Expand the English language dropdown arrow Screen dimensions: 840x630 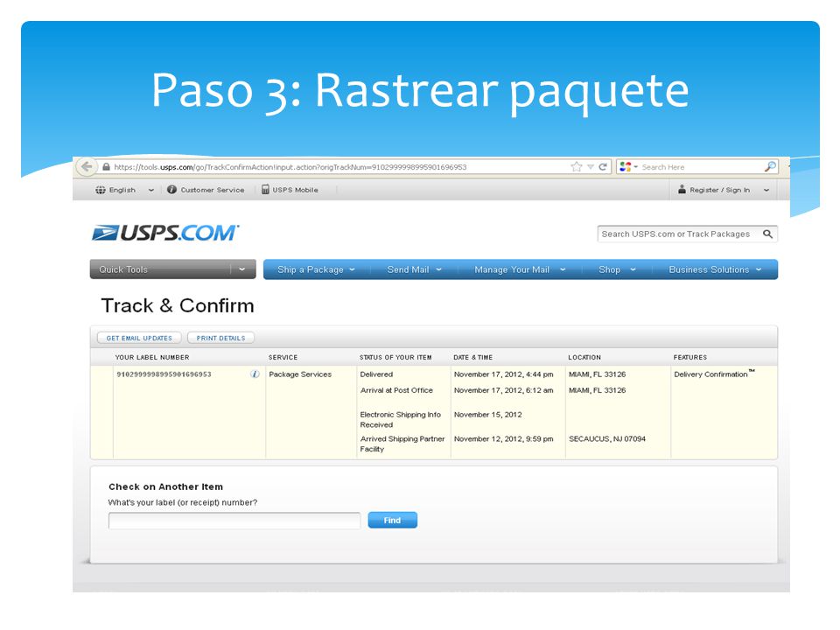(151, 190)
